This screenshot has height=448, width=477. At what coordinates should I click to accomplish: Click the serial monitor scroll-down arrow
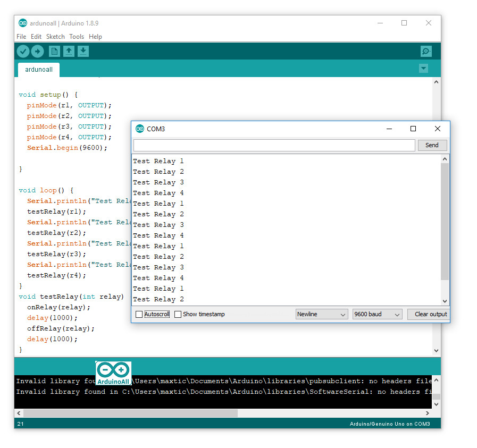(445, 301)
